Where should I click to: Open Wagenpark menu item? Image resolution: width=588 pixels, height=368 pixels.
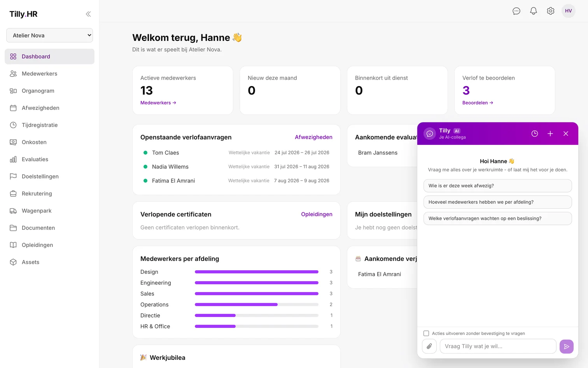[x=49, y=211]
